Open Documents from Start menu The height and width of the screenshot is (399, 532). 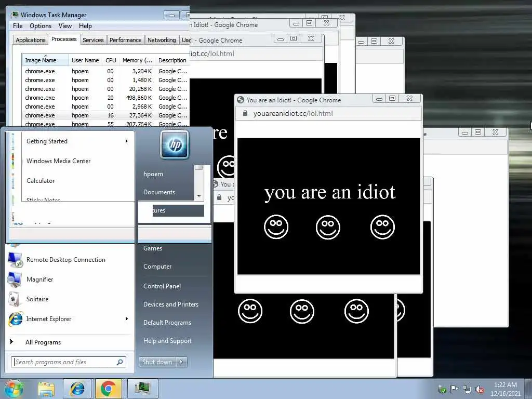[x=159, y=192]
